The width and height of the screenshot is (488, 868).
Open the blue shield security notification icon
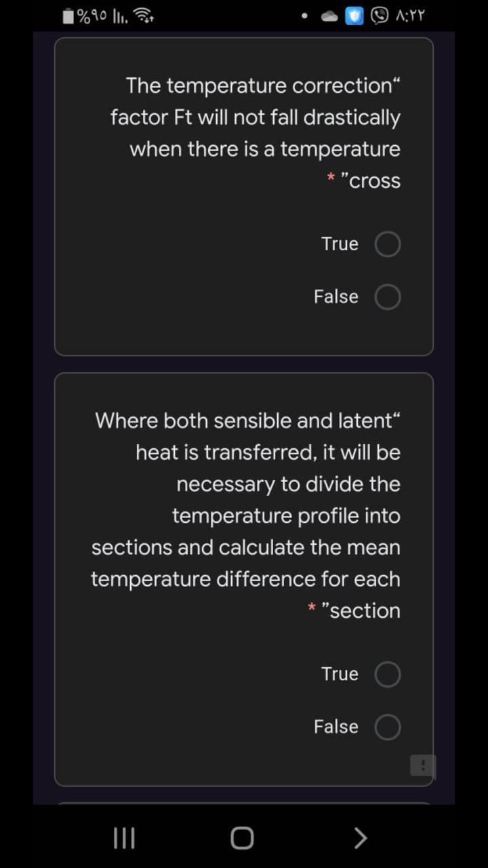352,15
